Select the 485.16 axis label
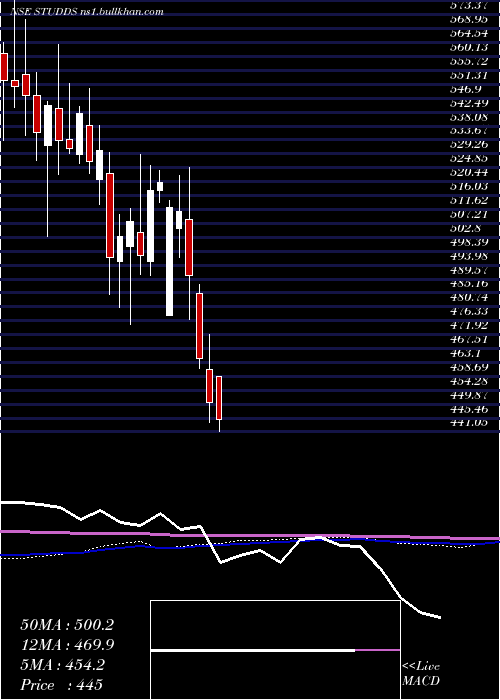 click(x=471, y=283)
